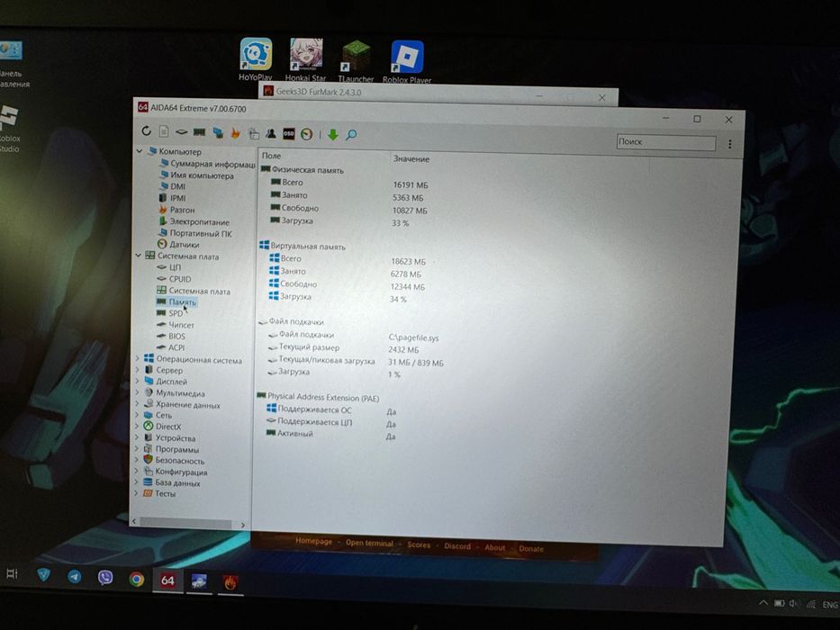
Task: Click the Refresh toolbar icon in AIDA64
Action: pyautogui.click(x=146, y=131)
